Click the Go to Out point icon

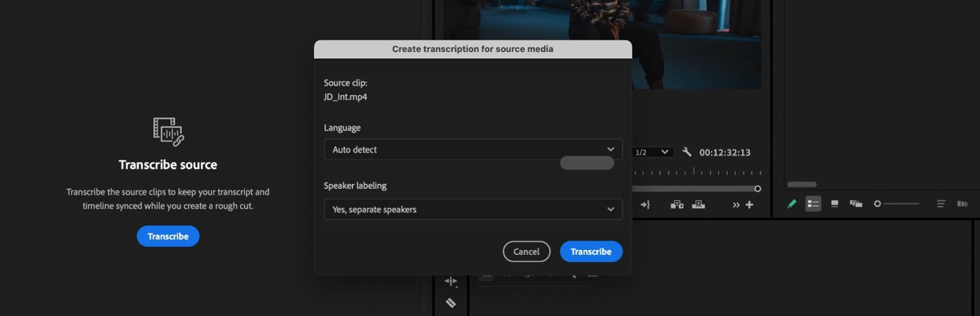coord(645,205)
